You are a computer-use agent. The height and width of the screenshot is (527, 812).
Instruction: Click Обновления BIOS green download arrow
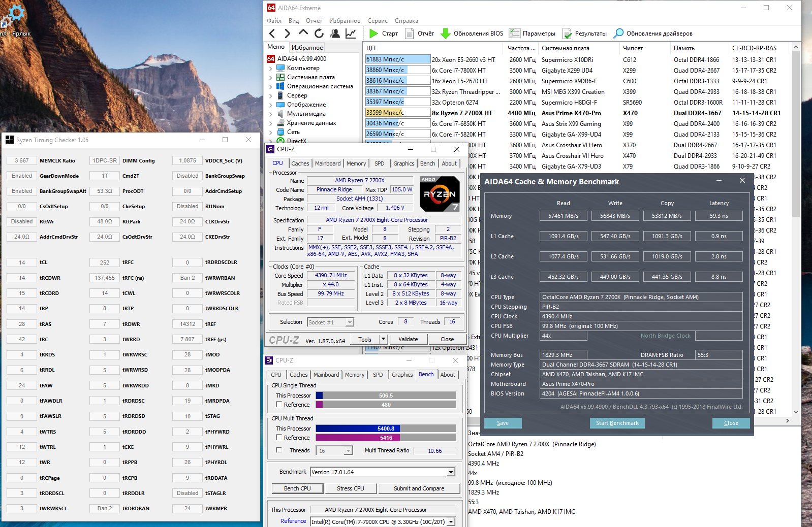[446, 34]
